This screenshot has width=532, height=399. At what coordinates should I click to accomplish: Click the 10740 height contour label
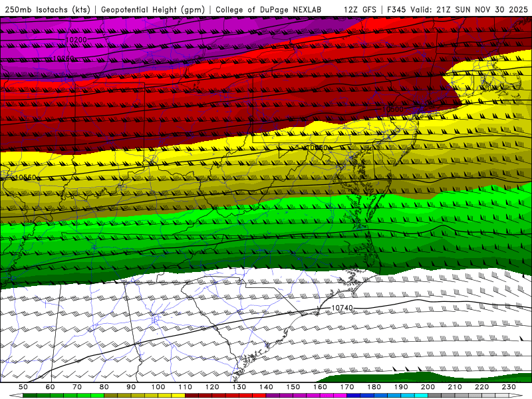click(x=342, y=308)
